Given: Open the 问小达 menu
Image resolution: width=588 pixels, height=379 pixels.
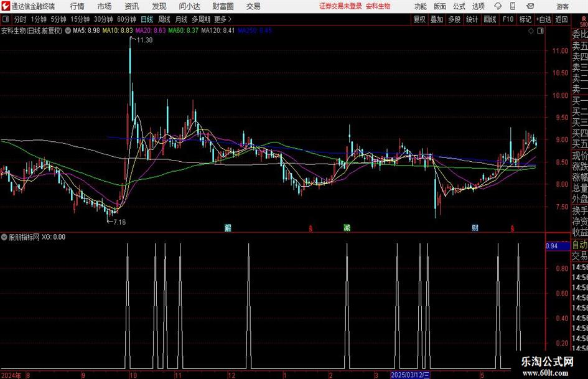Looking at the screenshot, I should pos(189,6).
